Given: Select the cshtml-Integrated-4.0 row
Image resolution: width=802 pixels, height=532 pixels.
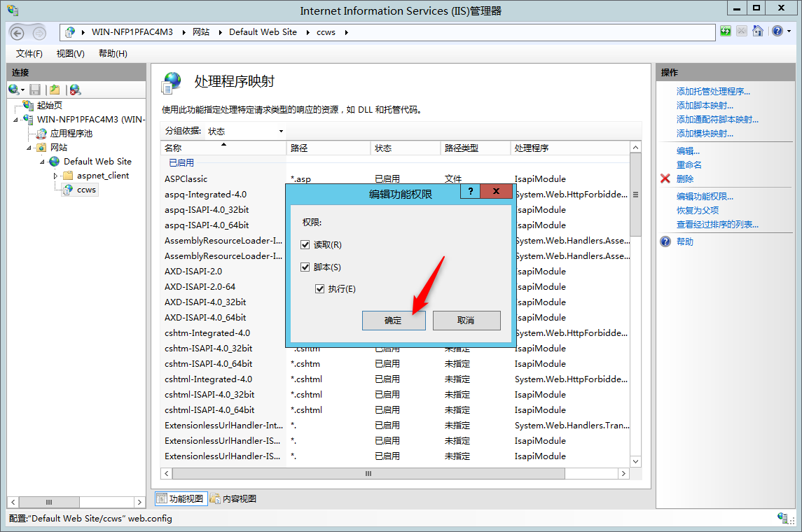Looking at the screenshot, I should tap(396, 379).
